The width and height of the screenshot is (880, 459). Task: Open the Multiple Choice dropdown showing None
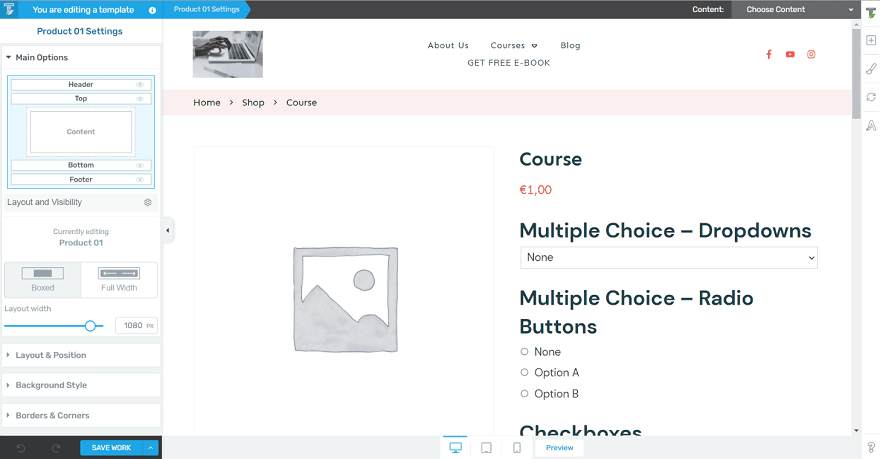(668, 258)
